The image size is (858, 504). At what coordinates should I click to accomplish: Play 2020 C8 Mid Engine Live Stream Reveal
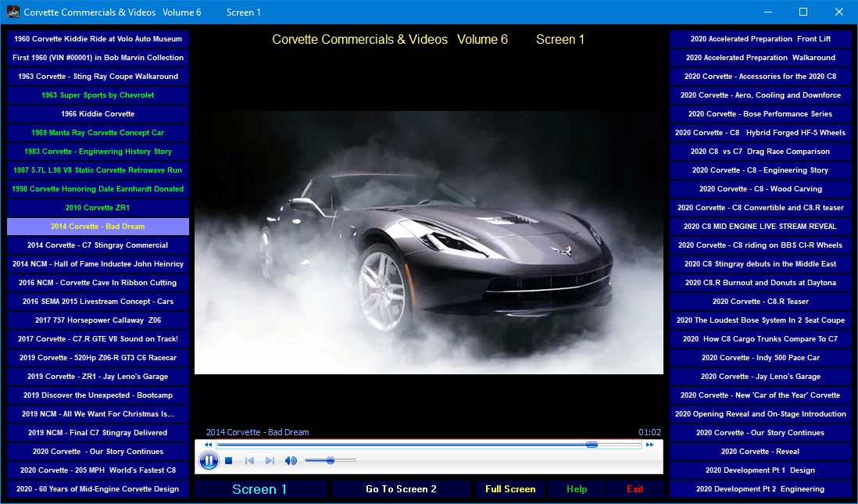760,227
